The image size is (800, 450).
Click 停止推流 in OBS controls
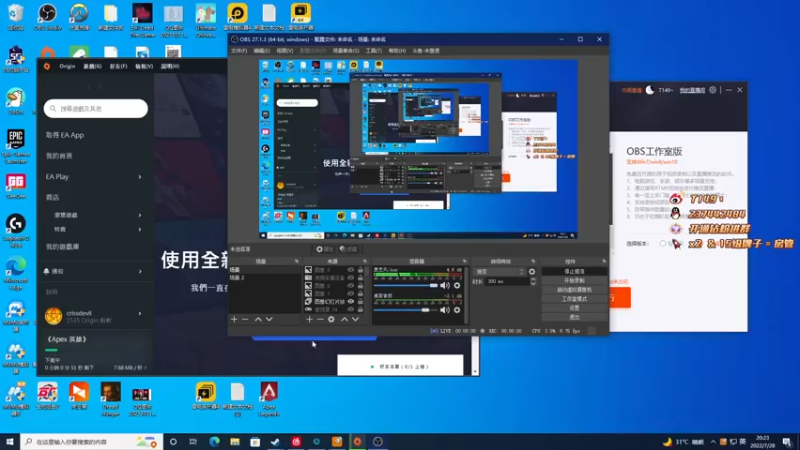click(x=574, y=271)
